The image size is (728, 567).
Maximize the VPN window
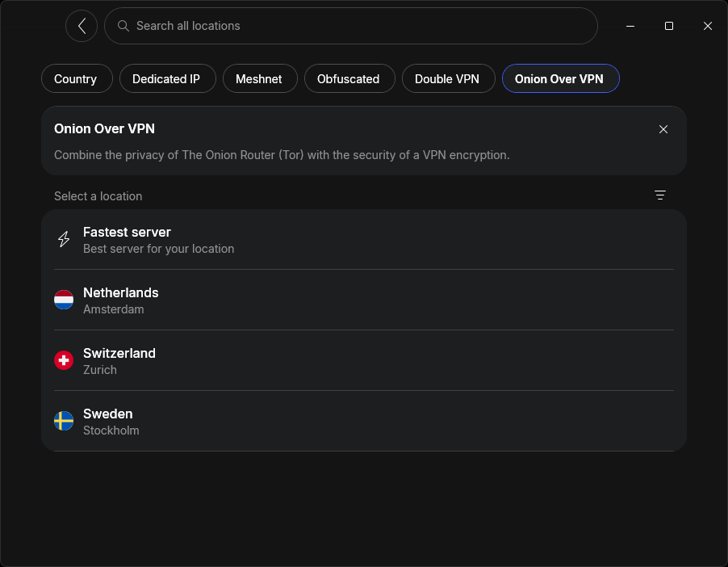668,26
